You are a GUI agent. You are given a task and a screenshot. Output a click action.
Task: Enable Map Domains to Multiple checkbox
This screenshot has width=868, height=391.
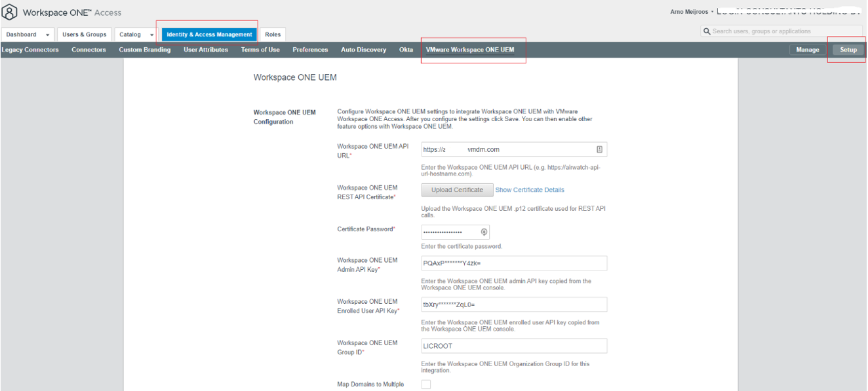(426, 384)
